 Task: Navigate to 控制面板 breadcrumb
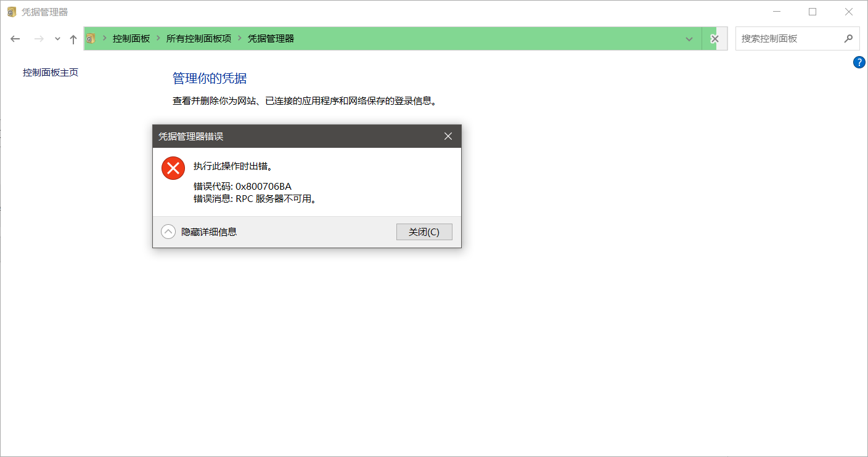point(129,38)
